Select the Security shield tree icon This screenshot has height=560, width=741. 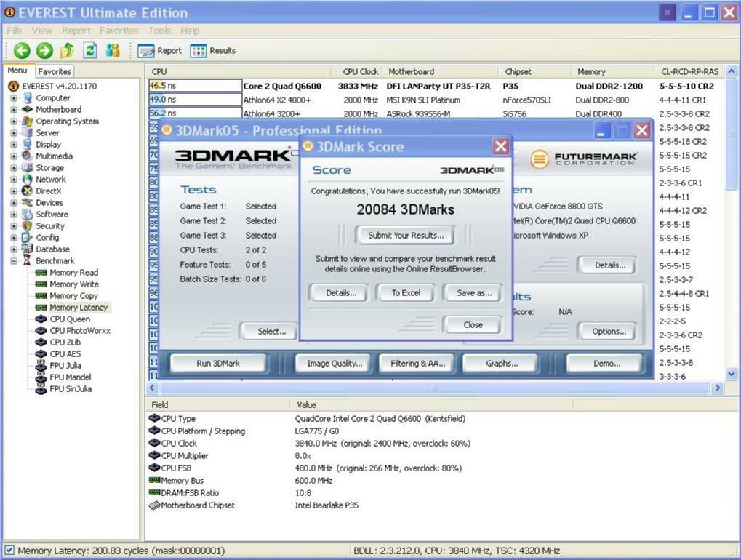28,226
